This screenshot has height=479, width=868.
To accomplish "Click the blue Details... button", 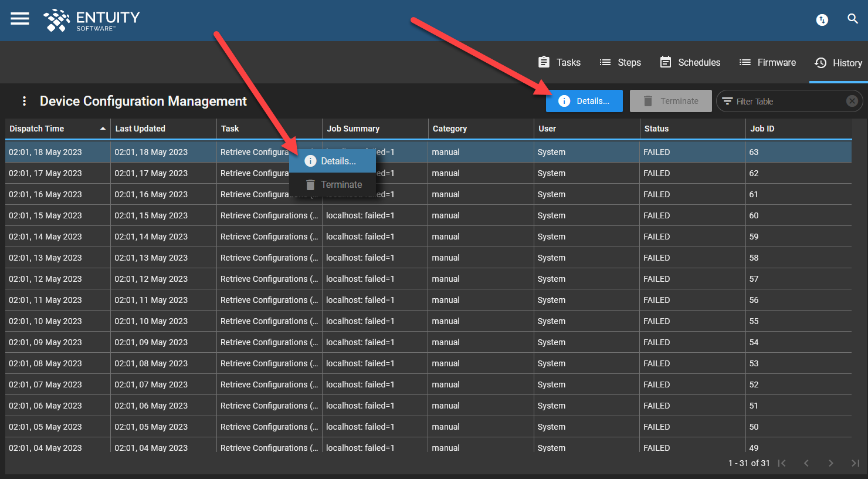I will click(x=584, y=100).
